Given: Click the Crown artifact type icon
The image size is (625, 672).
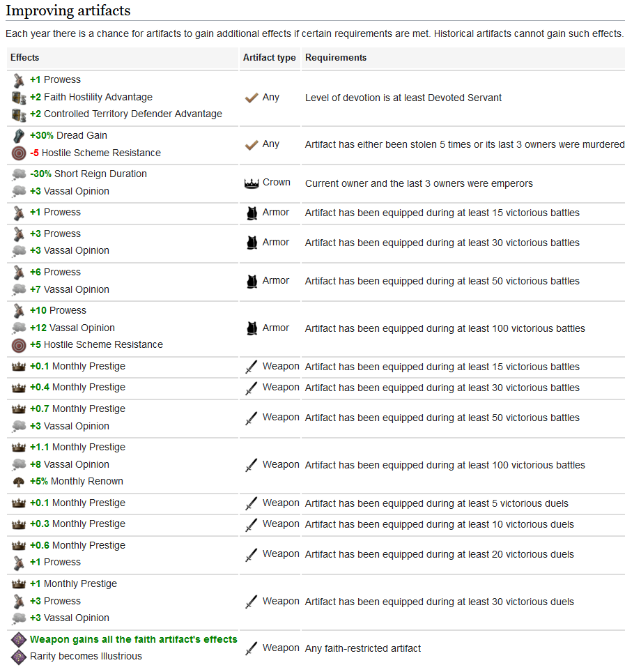Looking at the screenshot, I should (252, 183).
